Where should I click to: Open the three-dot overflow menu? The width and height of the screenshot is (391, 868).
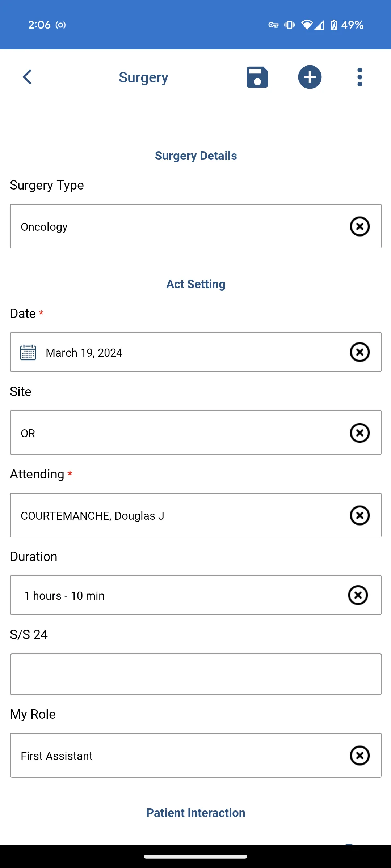coord(360,77)
